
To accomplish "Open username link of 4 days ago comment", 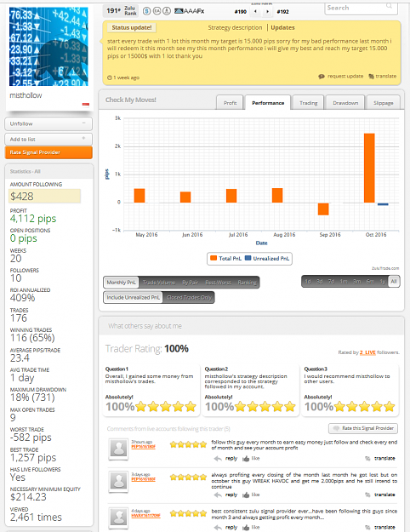I will 145,515.
